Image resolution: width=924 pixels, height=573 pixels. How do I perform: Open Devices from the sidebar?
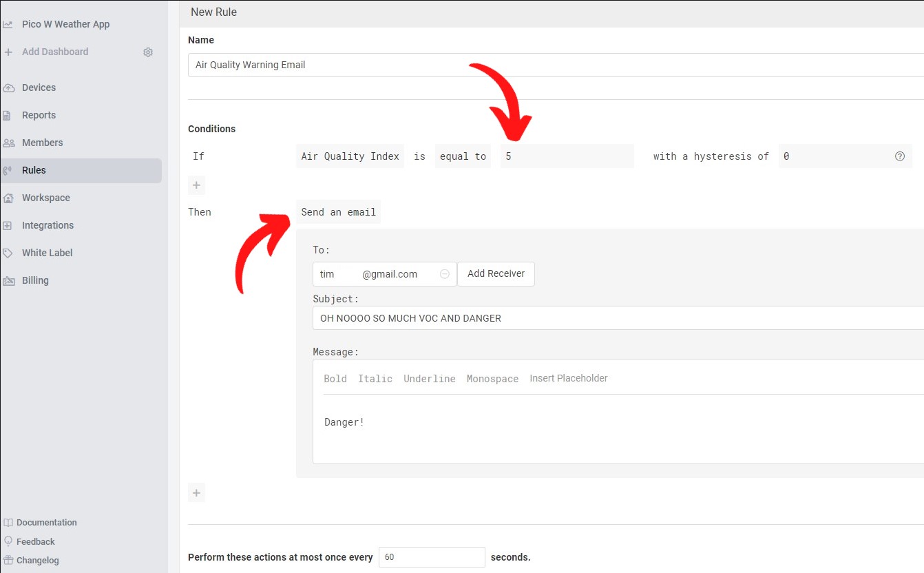coord(39,87)
